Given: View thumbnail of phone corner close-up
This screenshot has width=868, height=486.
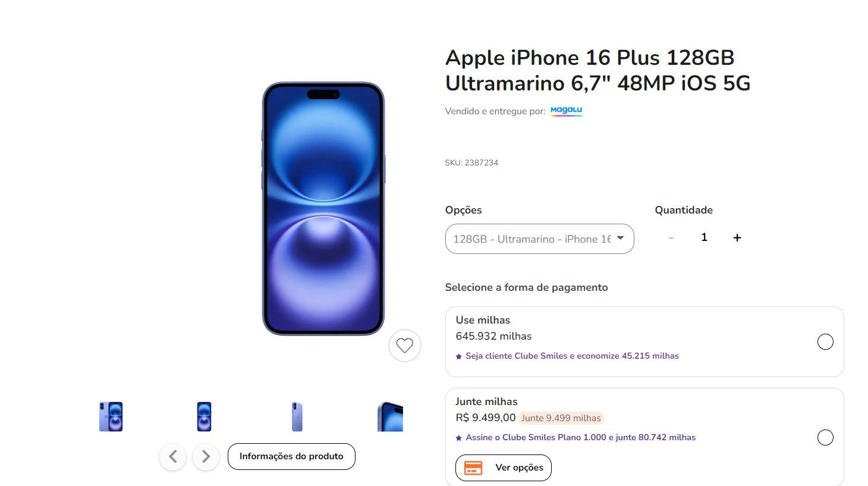Looking at the screenshot, I should pyautogui.click(x=390, y=416).
